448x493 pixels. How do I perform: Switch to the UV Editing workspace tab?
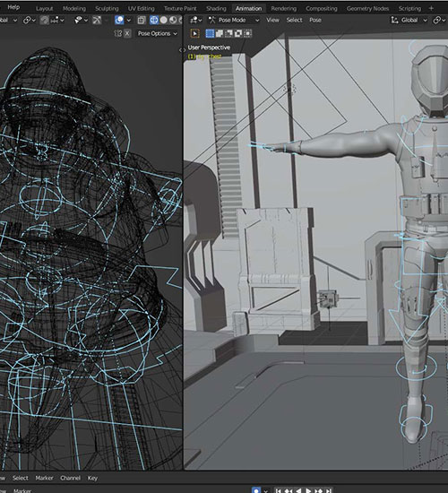[142, 8]
